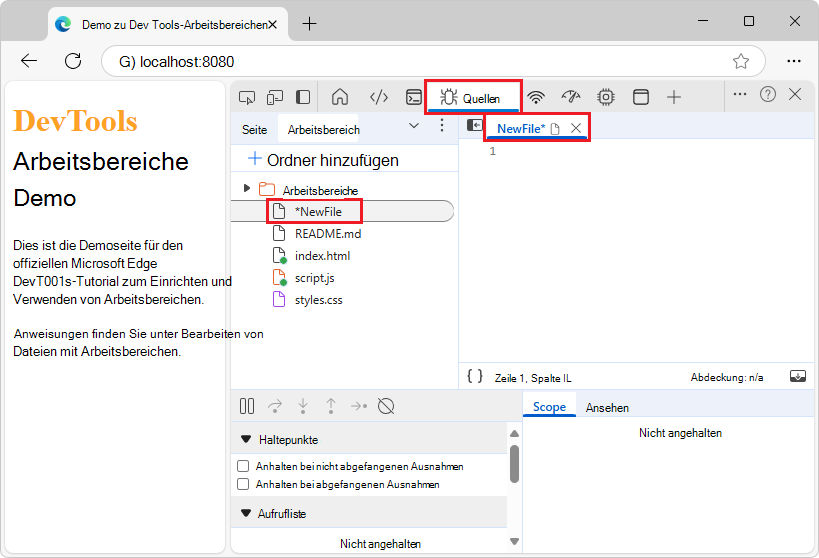
Task: Open DevTools customize menu three dots
Action: tap(740, 95)
